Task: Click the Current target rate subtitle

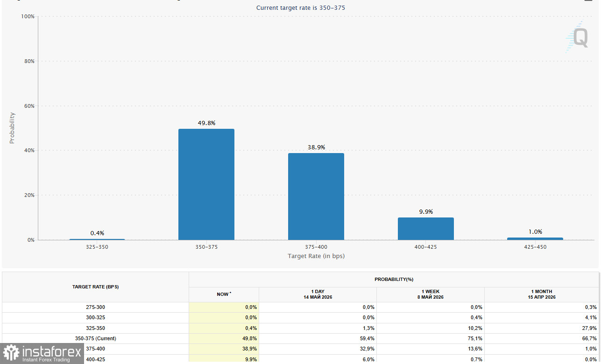Action: coord(301,7)
